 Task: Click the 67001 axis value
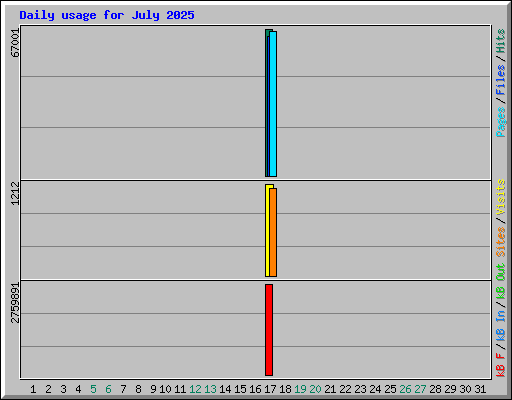(15, 43)
